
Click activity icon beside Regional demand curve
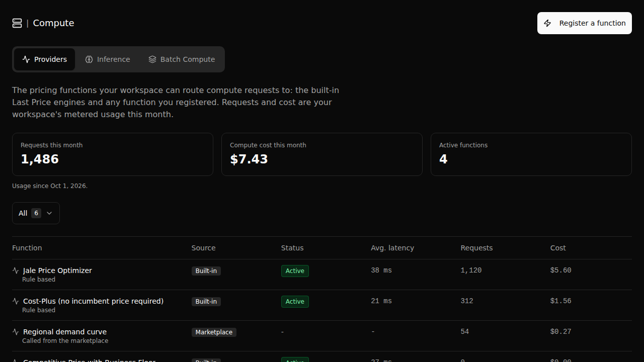(16, 332)
